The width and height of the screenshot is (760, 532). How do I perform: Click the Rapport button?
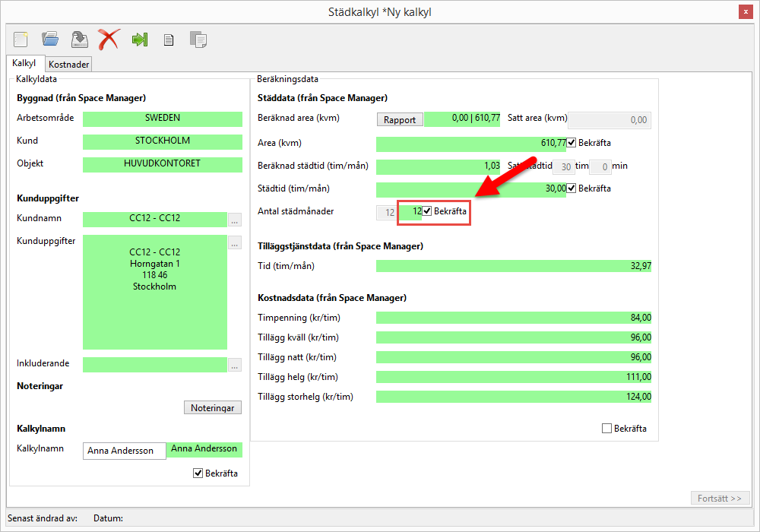click(x=400, y=119)
